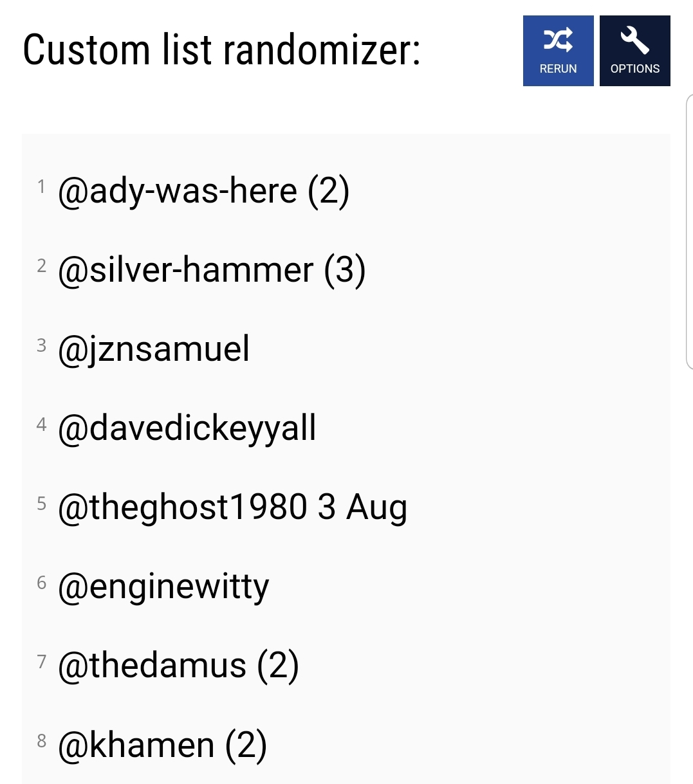Click the shuffle arrows icon

point(558,41)
